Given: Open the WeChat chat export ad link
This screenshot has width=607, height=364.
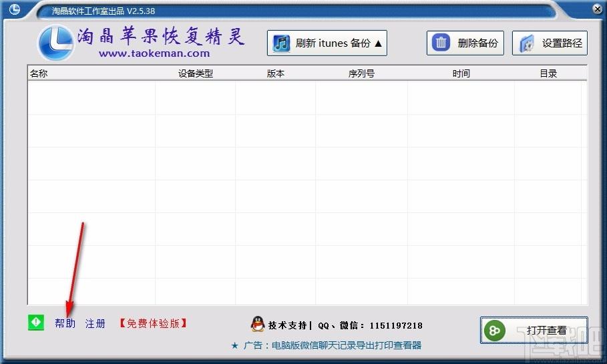Looking at the screenshot, I should pos(326,345).
